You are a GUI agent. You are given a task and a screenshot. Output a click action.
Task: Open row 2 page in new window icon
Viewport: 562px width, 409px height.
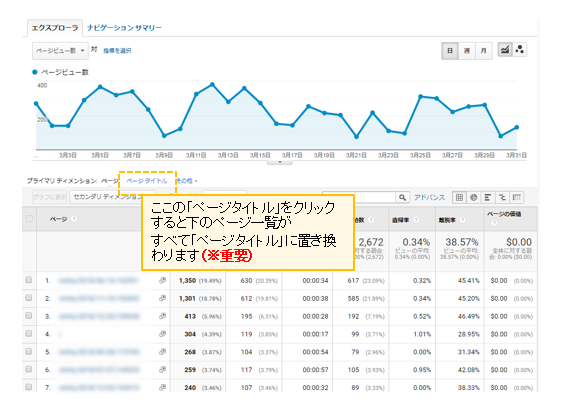point(162,298)
